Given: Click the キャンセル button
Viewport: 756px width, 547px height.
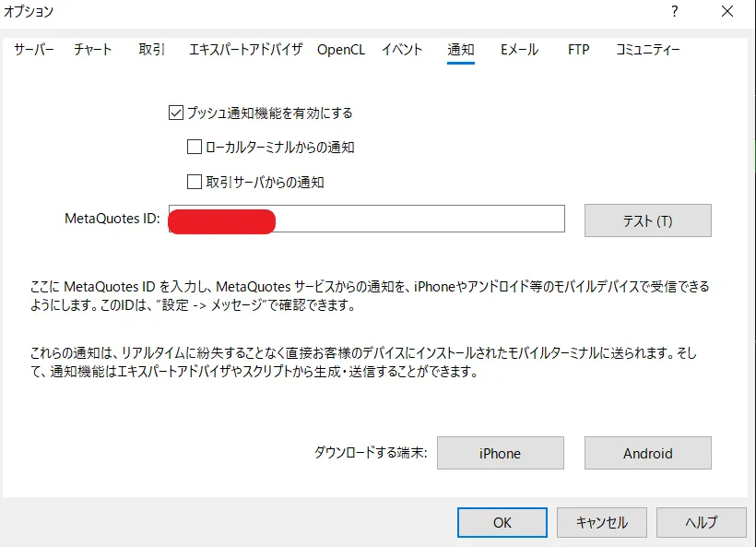Looking at the screenshot, I should point(601,522).
